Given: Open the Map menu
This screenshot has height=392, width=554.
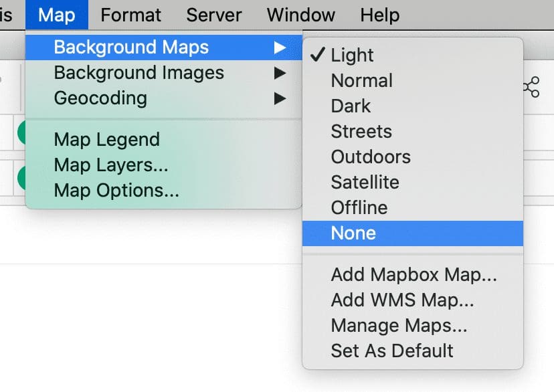Looking at the screenshot, I should click(56, 15).
